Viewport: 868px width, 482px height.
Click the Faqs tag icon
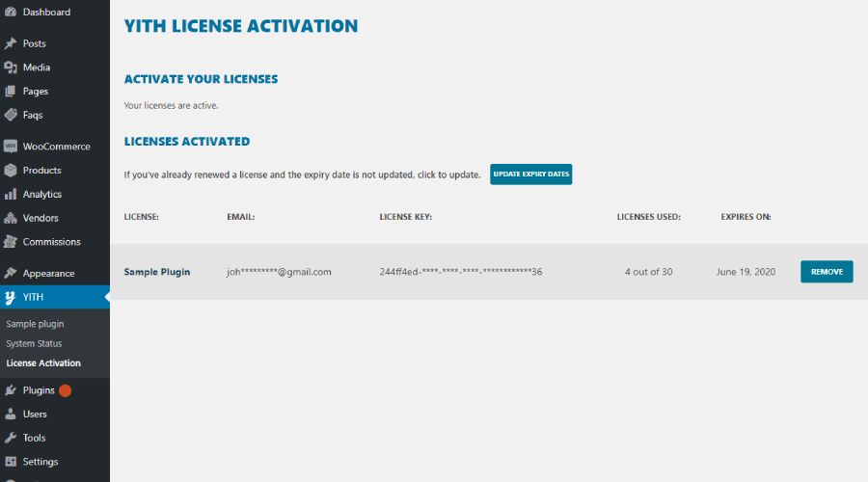click(x=11, y=115)
